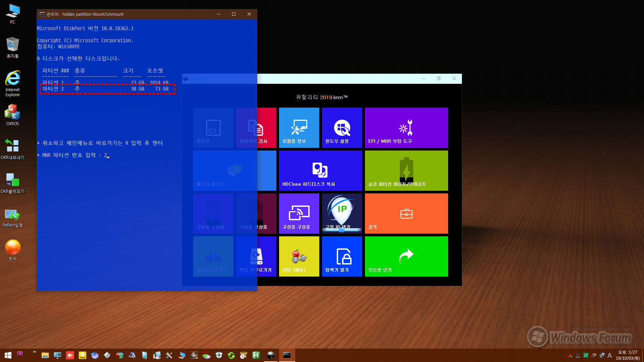Click the pink recorder icon on taskbar
644x362 pixels.
click(20, 354)
